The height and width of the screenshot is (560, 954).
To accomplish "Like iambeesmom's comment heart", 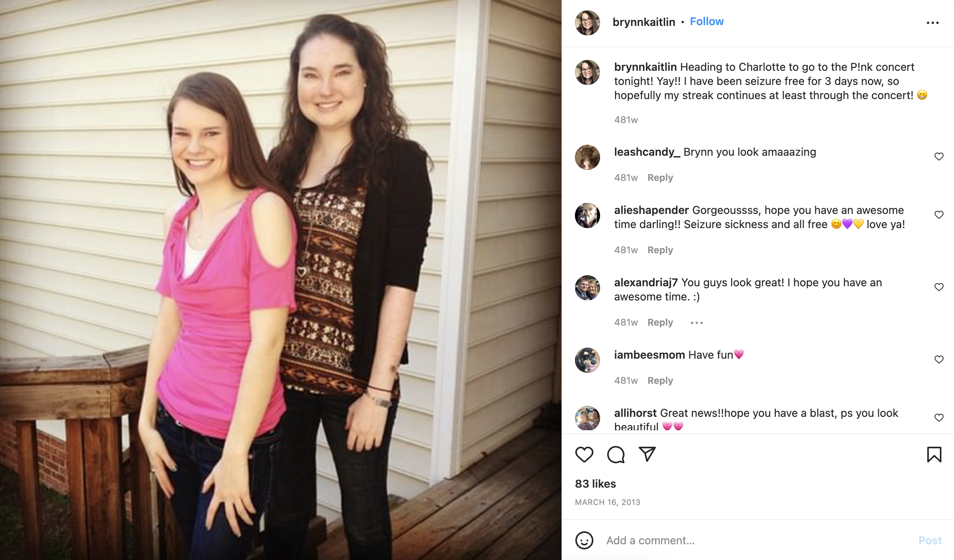I will coord(939,359).
